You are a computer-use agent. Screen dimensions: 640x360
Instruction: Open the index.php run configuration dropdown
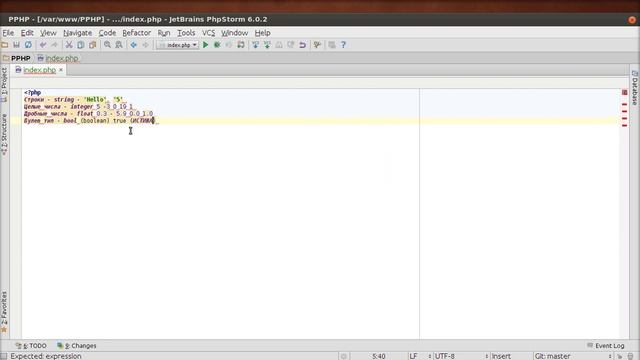[178, 45]
